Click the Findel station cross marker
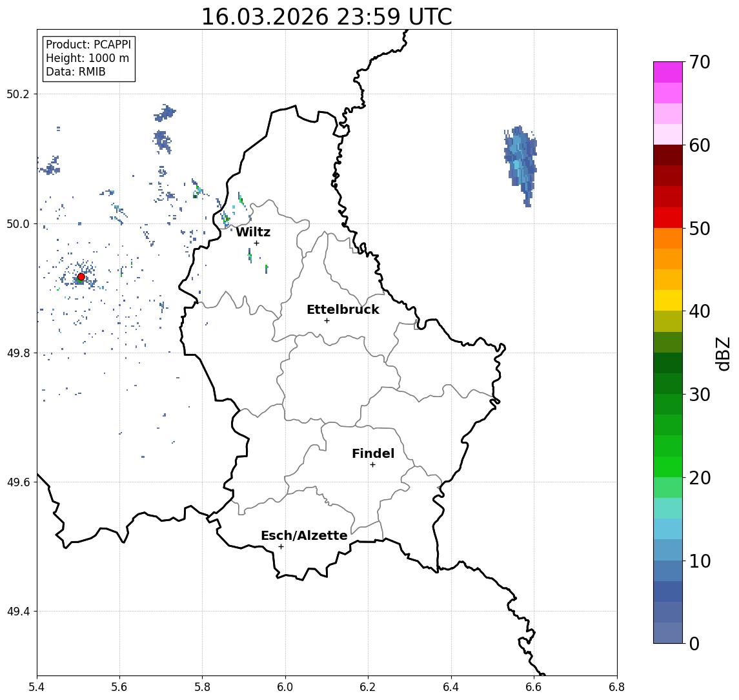This screenshot has height=700, width=739. point(372,465)
